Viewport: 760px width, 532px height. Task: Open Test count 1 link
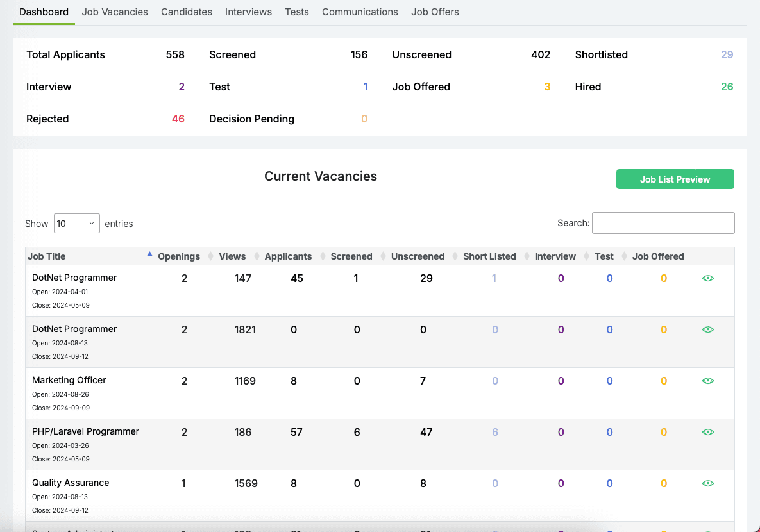click(x=365, y=87)
